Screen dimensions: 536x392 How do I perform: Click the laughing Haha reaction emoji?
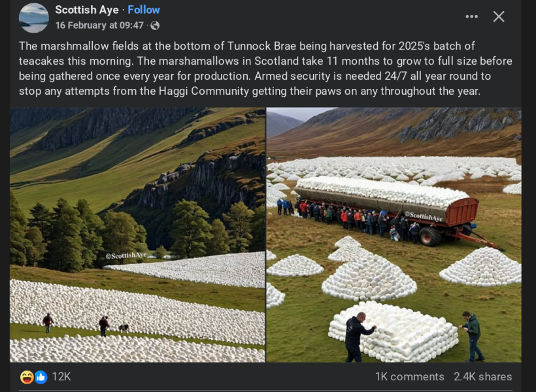click(27, 377)
